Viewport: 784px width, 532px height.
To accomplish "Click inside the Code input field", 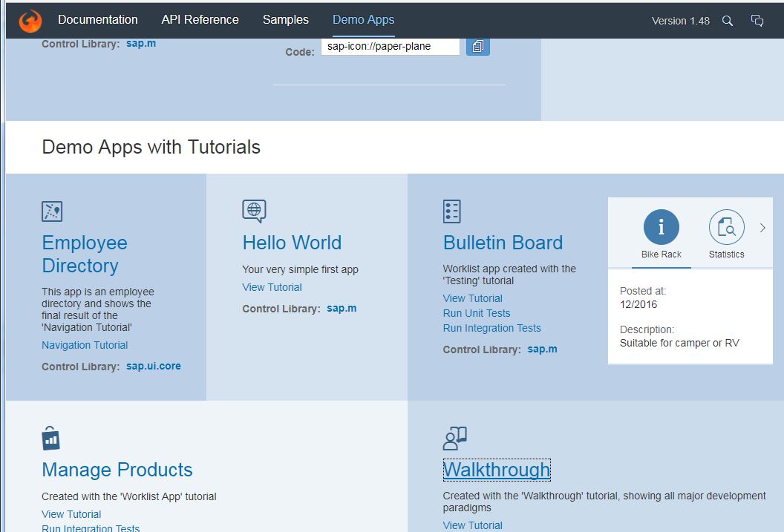I will point(390,46).
